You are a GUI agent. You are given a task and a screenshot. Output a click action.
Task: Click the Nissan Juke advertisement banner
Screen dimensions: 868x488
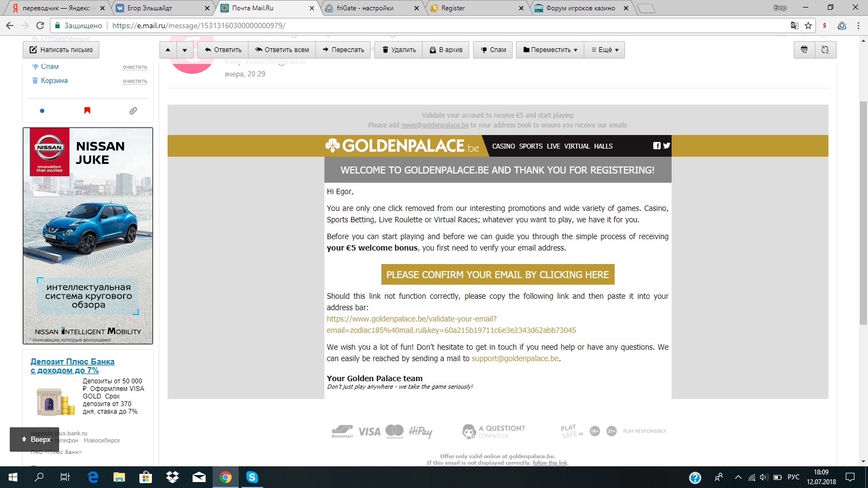click(88, 236)
